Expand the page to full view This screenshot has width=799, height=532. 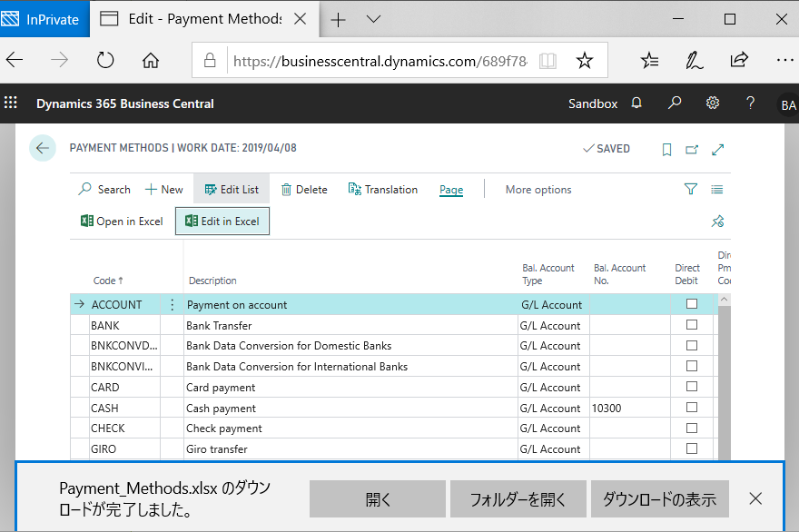717,149
